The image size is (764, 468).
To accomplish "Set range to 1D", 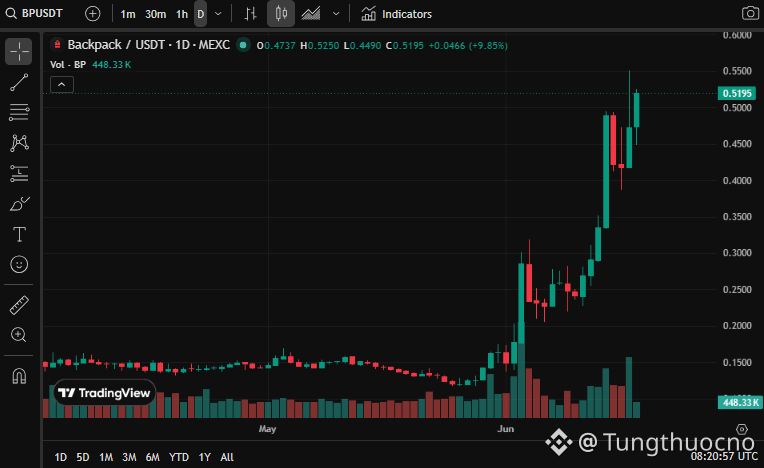I will coord(60,457).
